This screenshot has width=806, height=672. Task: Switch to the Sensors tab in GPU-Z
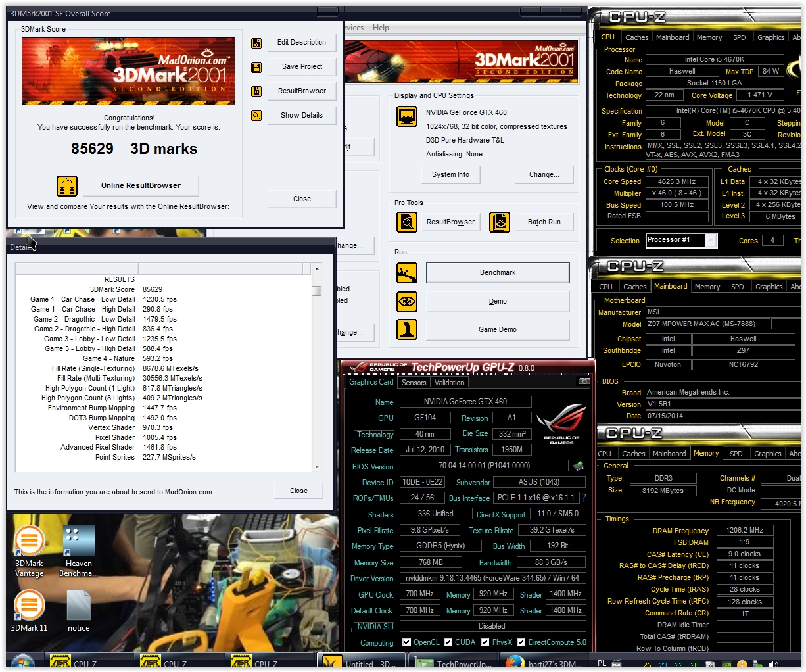414,383
